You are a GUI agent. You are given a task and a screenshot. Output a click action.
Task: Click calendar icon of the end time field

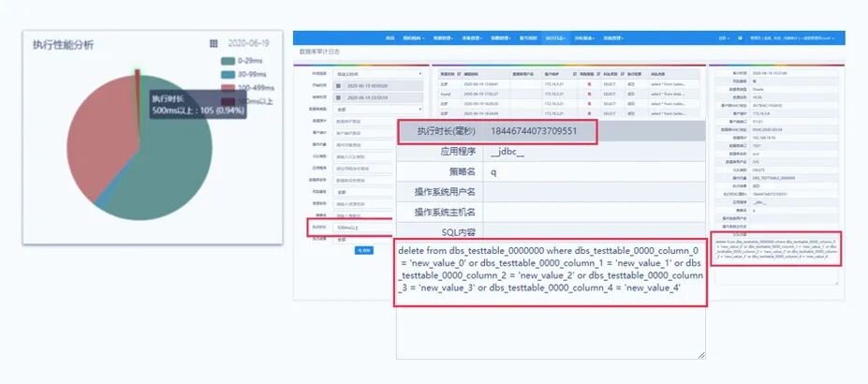click(338, 97)
